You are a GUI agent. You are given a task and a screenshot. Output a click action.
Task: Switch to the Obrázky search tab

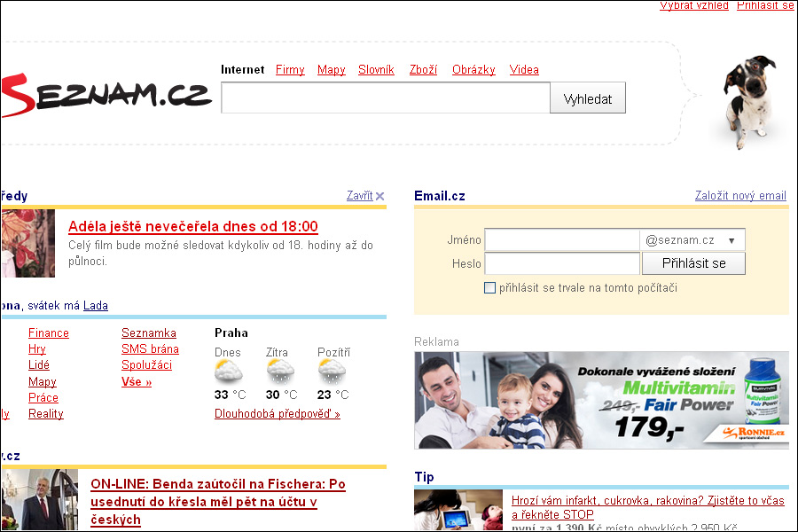click(x=473, y=70)
